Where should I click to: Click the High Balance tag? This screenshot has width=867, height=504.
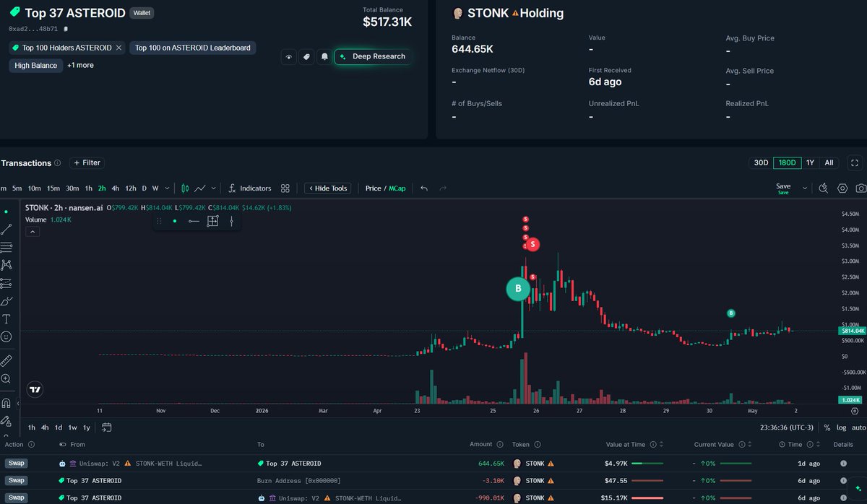(x=35, y=65)
